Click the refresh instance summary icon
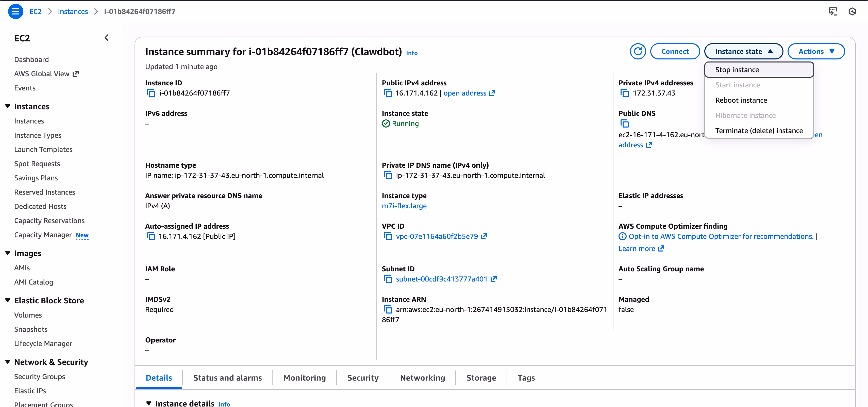Viewport: 868px width, 407px height. click(638, 52)
